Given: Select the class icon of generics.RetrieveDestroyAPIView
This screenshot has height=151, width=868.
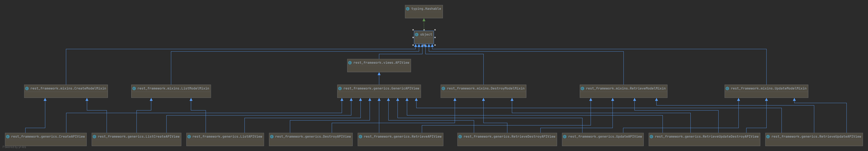Looking at the screenshot, I should tap(460, 137).
